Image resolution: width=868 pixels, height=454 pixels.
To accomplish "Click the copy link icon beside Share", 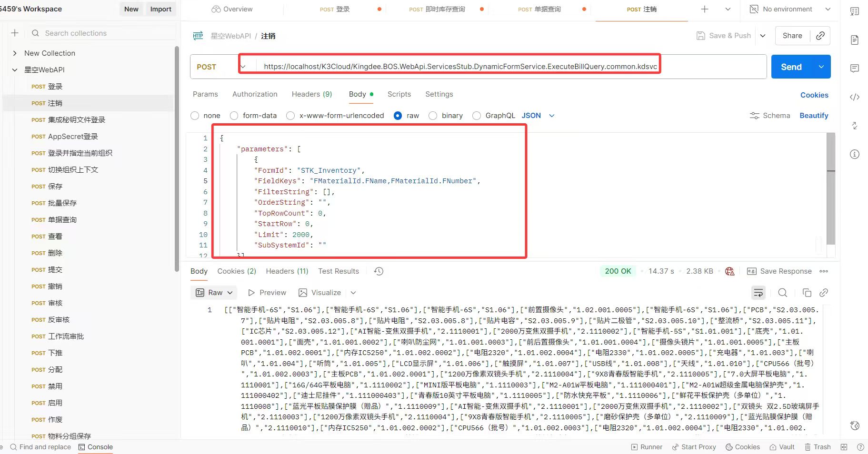I will pyautogui.click(x=820, y=36).
